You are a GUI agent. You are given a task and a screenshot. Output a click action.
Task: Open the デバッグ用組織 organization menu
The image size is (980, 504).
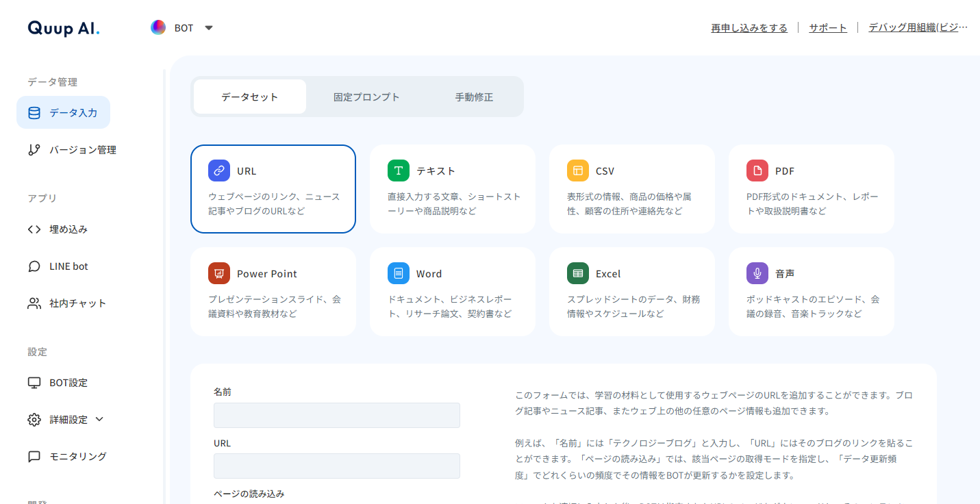point(918,27)
